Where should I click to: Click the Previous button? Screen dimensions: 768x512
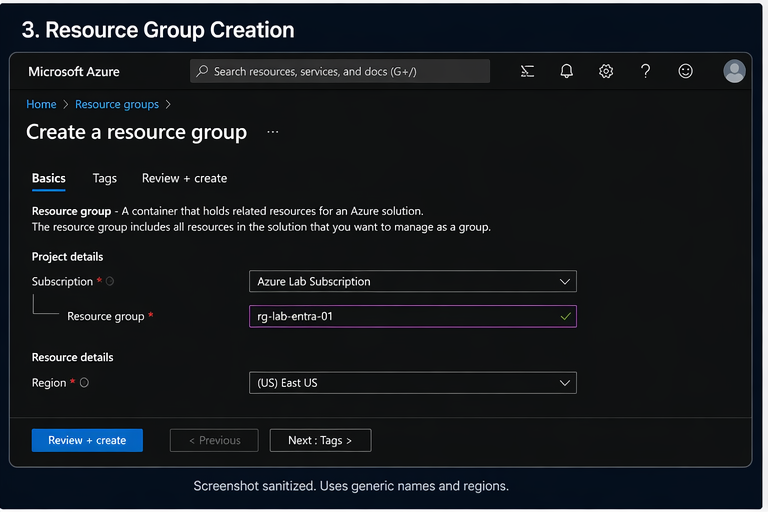tap(214, 440)
